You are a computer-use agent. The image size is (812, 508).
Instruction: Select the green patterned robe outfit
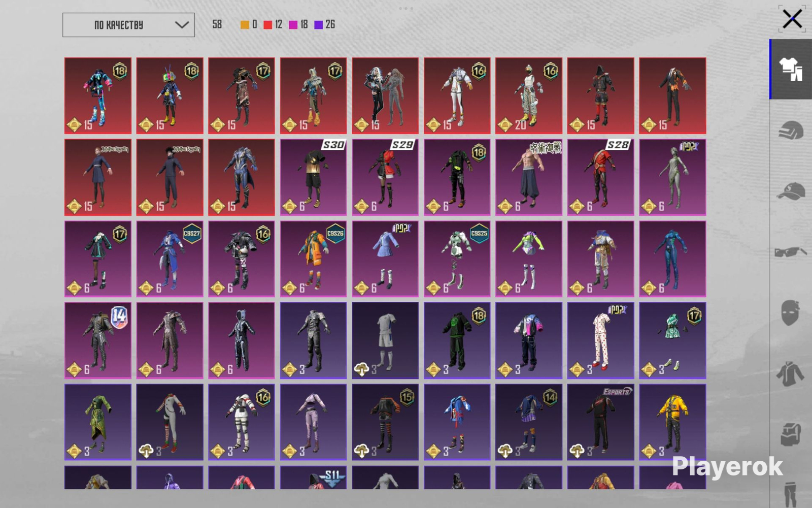(98, 422)
